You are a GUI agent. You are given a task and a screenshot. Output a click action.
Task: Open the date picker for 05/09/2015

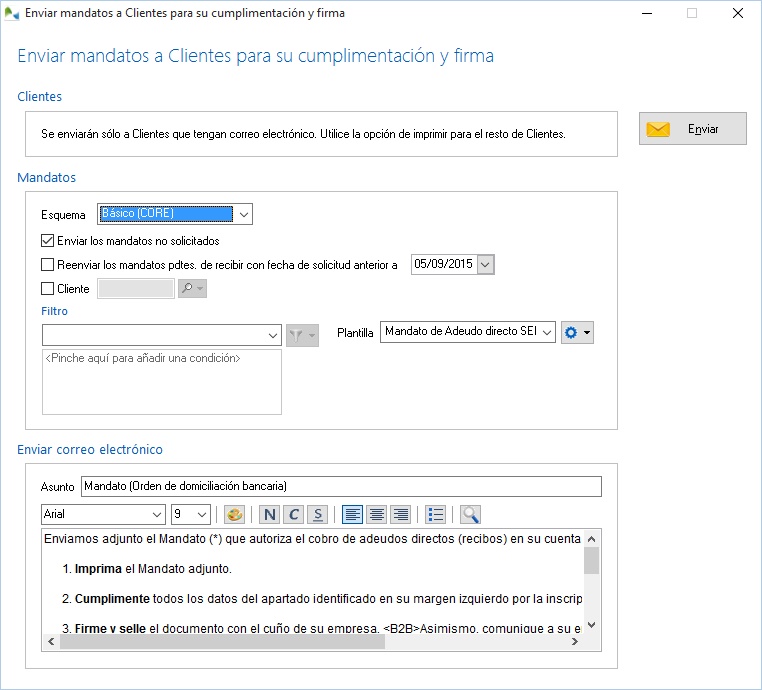(485, 265)
